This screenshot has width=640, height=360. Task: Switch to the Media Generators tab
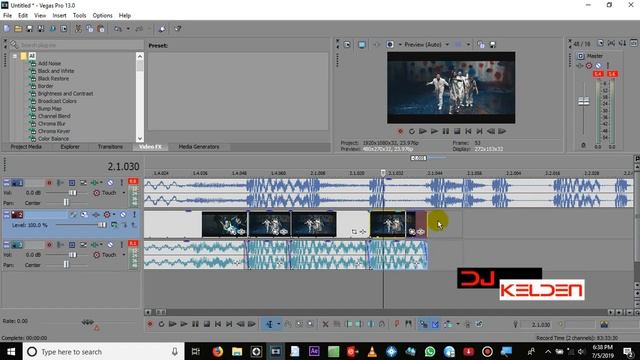[x=199, y=147]
